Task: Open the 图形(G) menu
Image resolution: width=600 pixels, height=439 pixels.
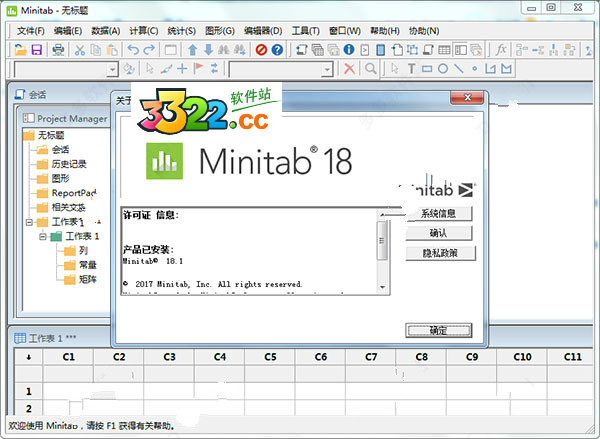Action: [216, 31]
